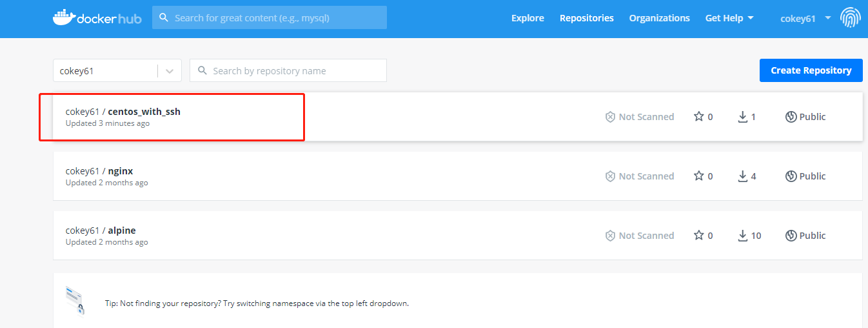This screenshot has height=328, width=868.
Task: Click star icon on centos_with_ssh row
Action: tap(698, 117)
